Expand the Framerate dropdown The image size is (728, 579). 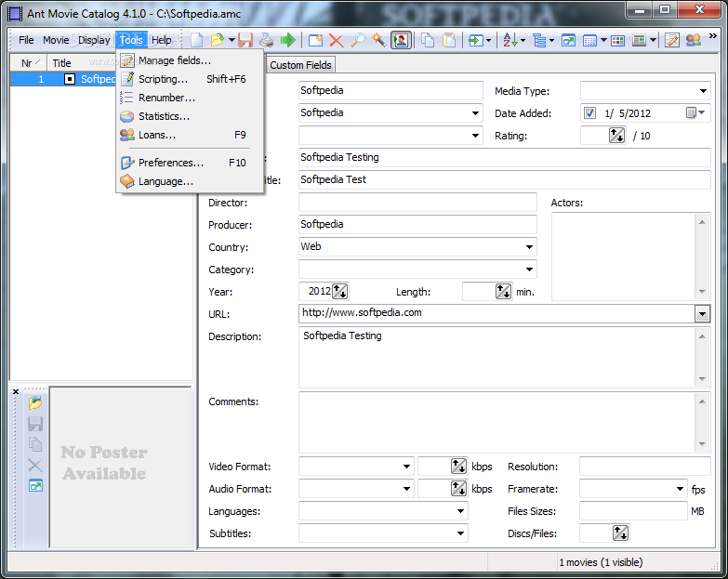[x=681, y=489]
